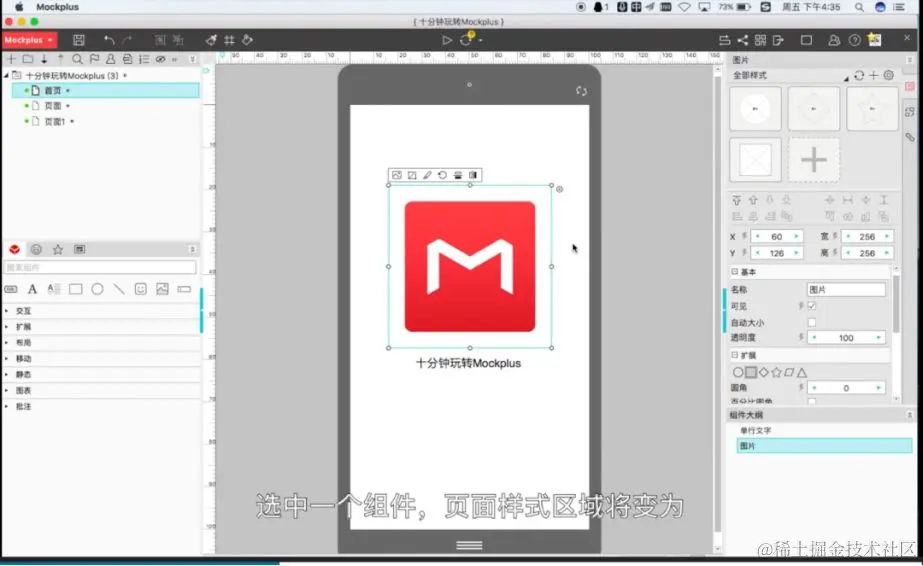Increase the 圆角 value arrow
This screenshot has height=566, width=923.
click(x=878, y=388)
